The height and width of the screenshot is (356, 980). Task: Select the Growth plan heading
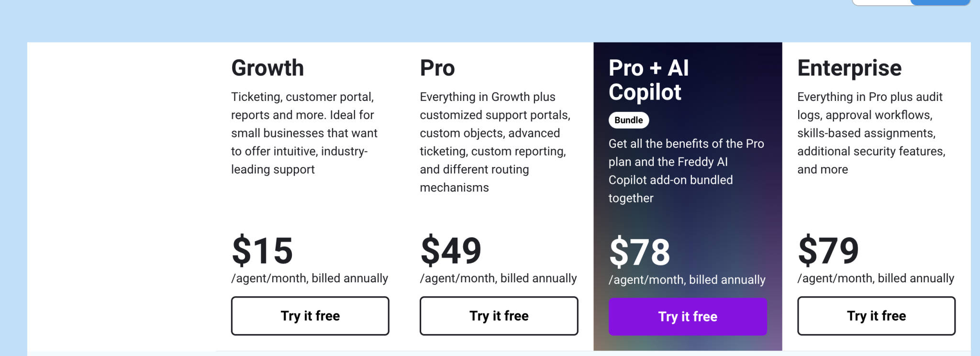pyautogui.click(x=267, y=68)
